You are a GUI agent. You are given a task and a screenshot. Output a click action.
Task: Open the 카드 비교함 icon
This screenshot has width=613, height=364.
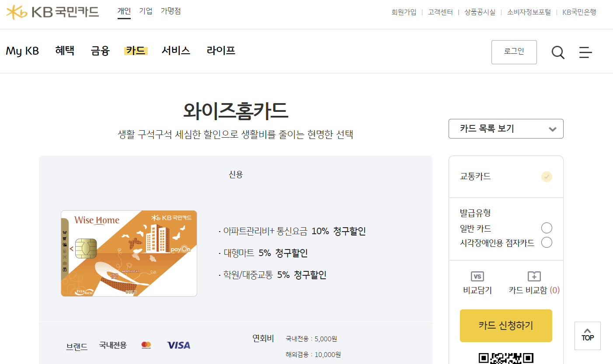click(534, 276)
